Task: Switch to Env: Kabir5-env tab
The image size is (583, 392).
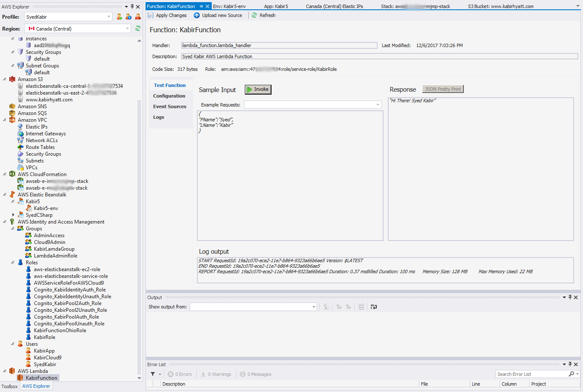Action: pos(229,6)
